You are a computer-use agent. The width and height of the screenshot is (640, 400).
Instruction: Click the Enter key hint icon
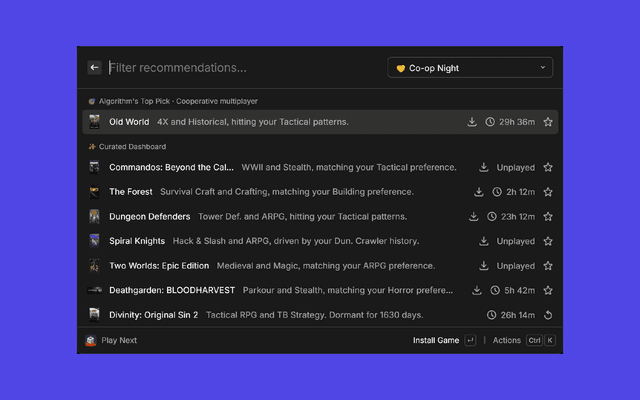pos(470,340)
